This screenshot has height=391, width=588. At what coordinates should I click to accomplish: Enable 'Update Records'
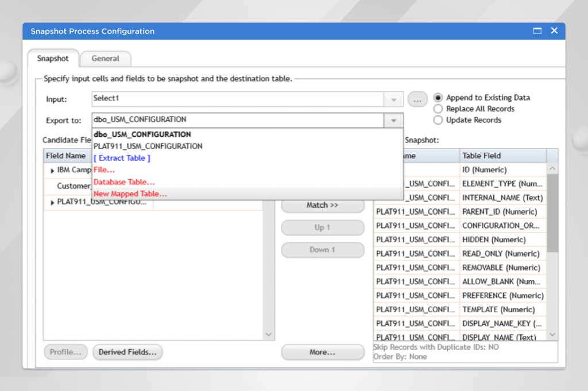click(438, 120)
